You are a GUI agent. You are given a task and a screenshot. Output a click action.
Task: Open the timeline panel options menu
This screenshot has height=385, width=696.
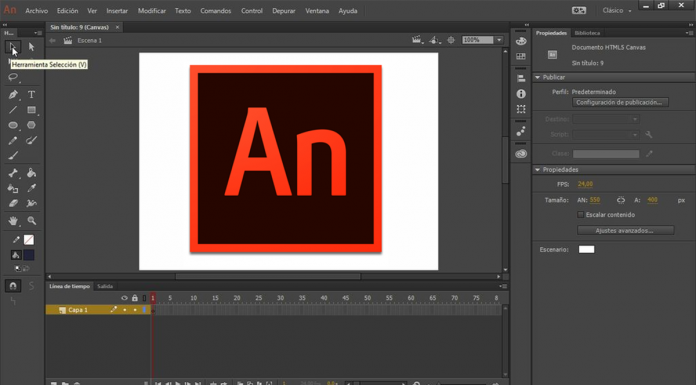point(502,286)
